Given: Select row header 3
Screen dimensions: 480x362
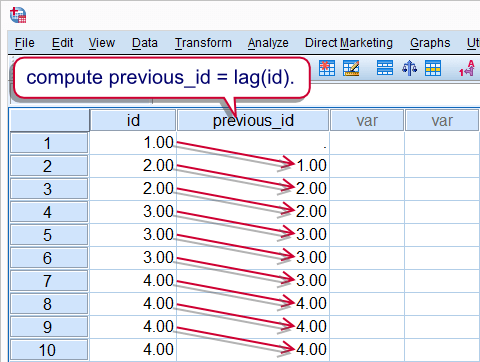Looking at the screenshot, I should tap(49, 189).
